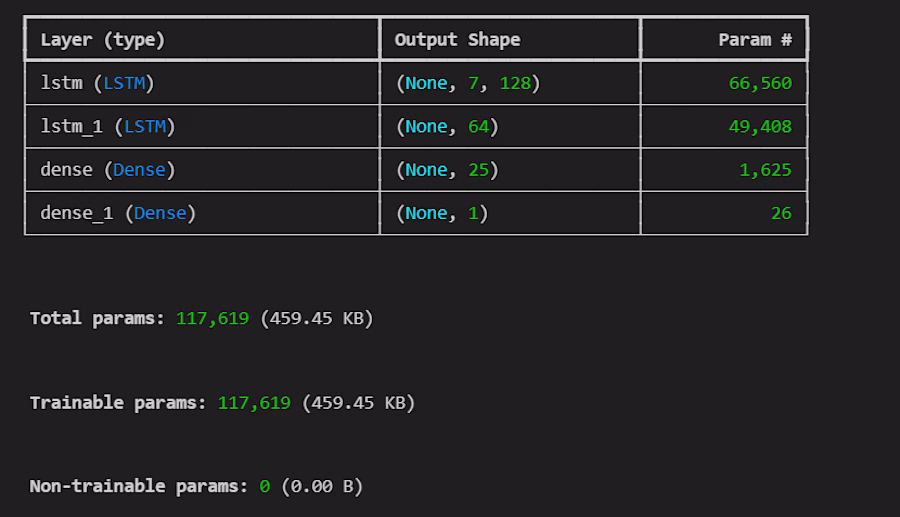Click the "Output Shape" column header

(x=457, y=40)
